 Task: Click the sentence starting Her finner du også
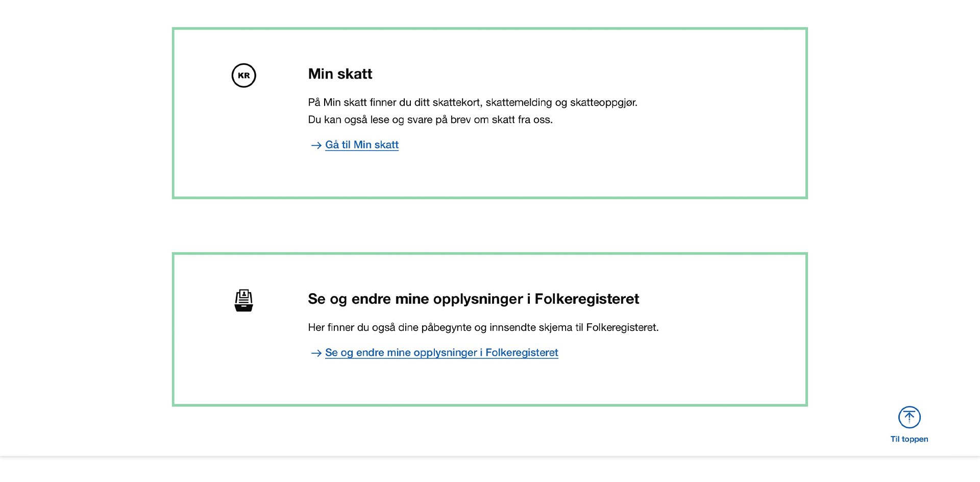coord(483,328)
